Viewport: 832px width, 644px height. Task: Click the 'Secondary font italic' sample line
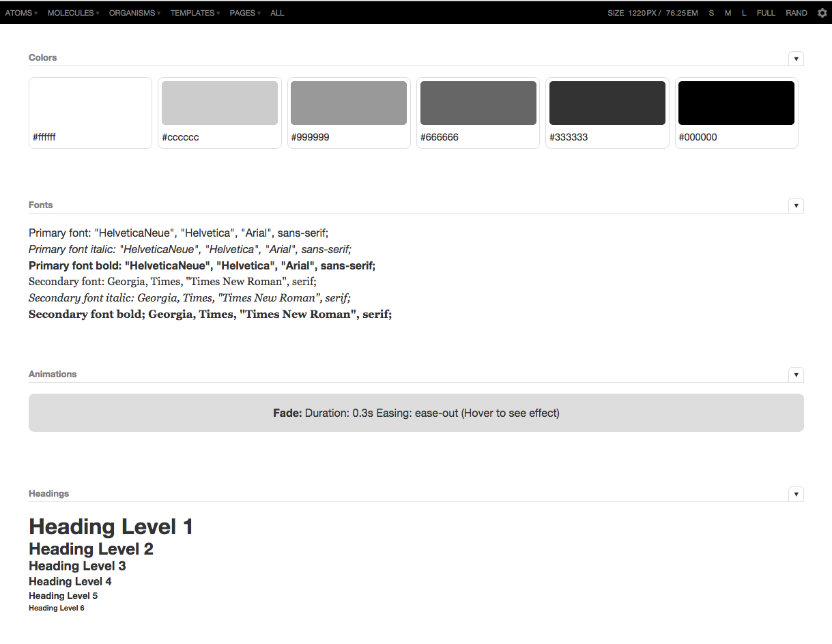[x=189, y=298]
